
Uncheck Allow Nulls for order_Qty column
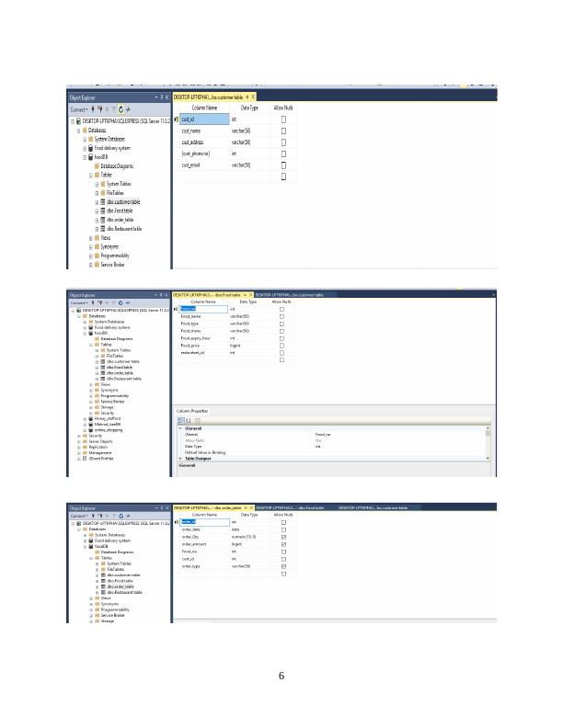(281, 537)
